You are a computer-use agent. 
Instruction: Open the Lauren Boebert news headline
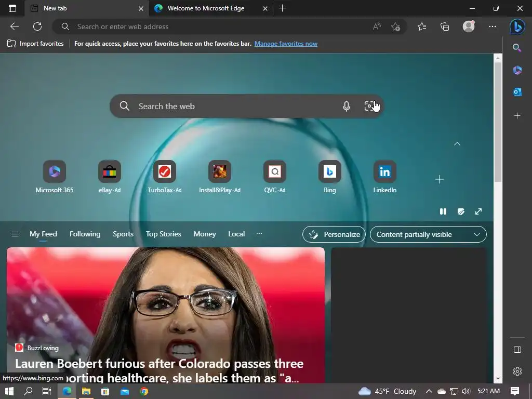[159, 370]
